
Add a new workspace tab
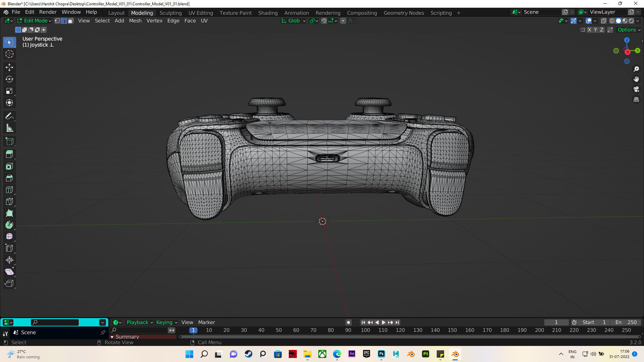click(x=459, y=13)
